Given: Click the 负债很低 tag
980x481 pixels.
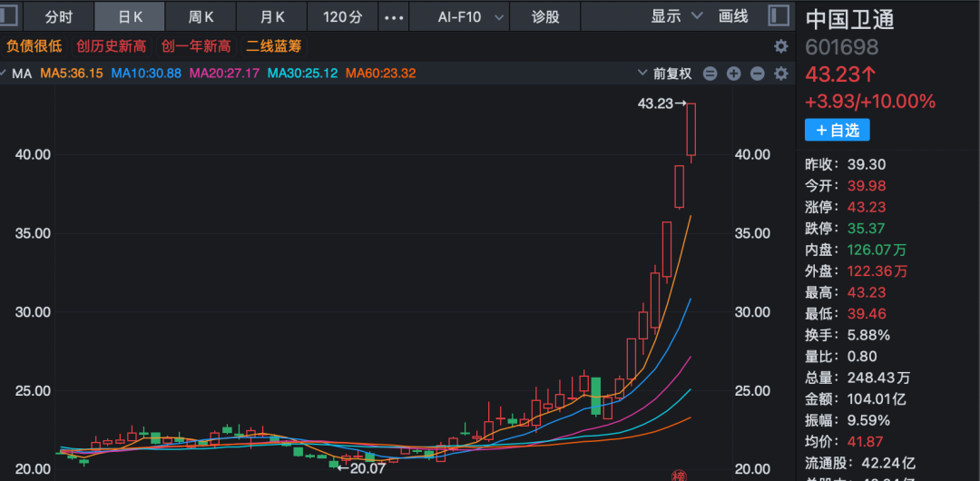Looking at the screenshot, I should click(x=34, y=46).
